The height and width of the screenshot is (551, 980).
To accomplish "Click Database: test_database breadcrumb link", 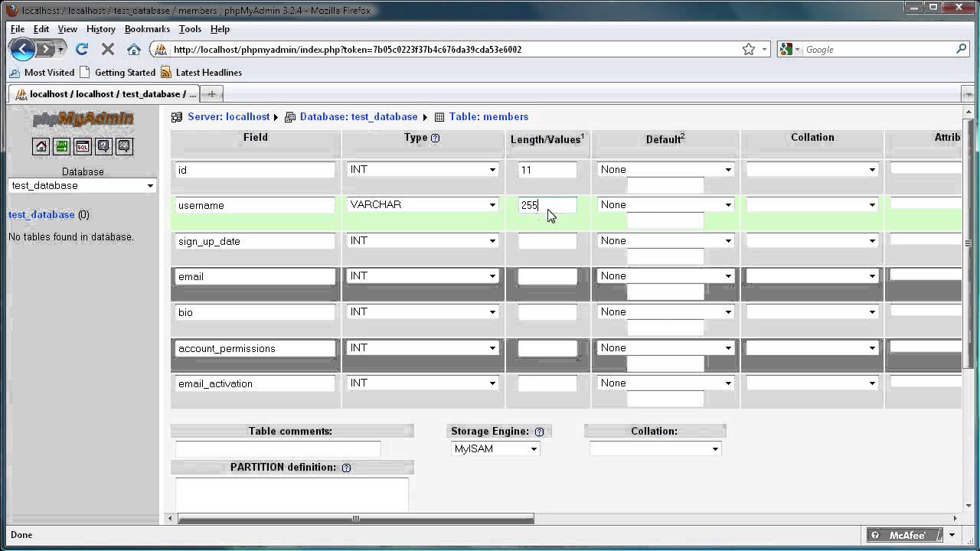I will (358, 117).
